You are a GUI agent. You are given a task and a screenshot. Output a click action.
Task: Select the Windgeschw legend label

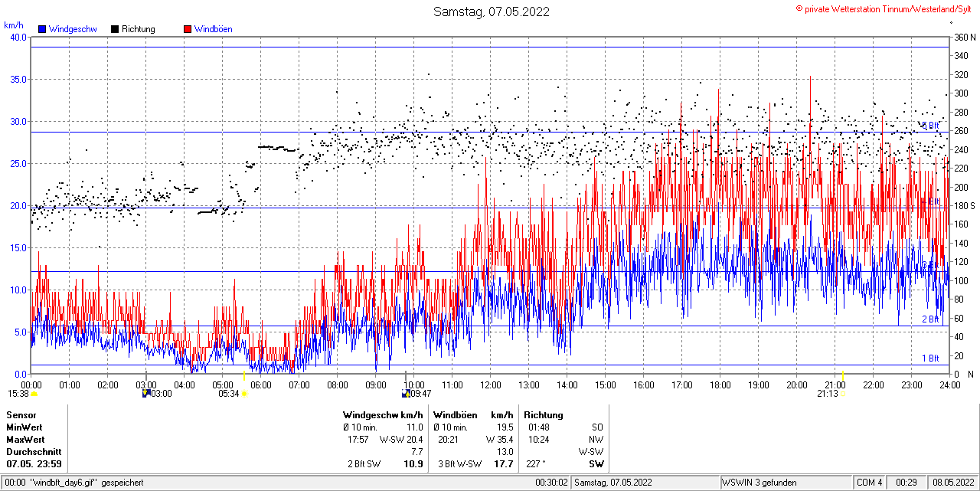[73, 29]
